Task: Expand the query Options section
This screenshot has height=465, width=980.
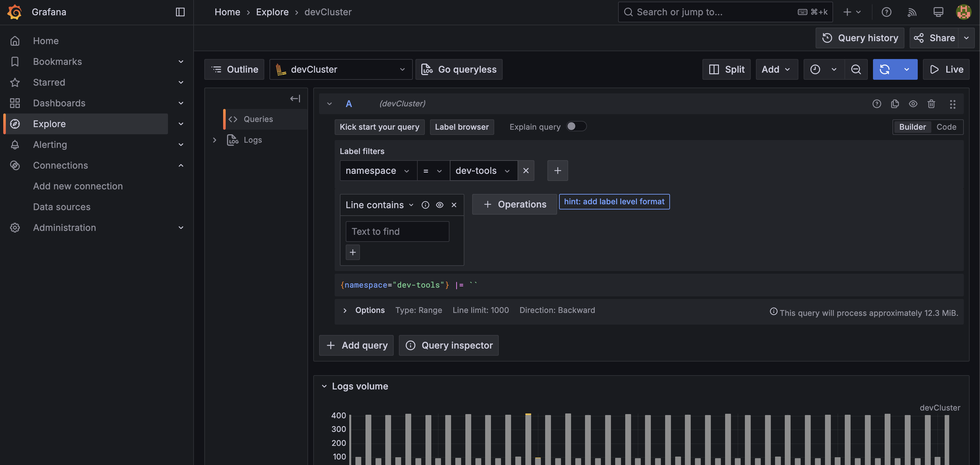Action: pyautogui.click(x=345, y=311)
